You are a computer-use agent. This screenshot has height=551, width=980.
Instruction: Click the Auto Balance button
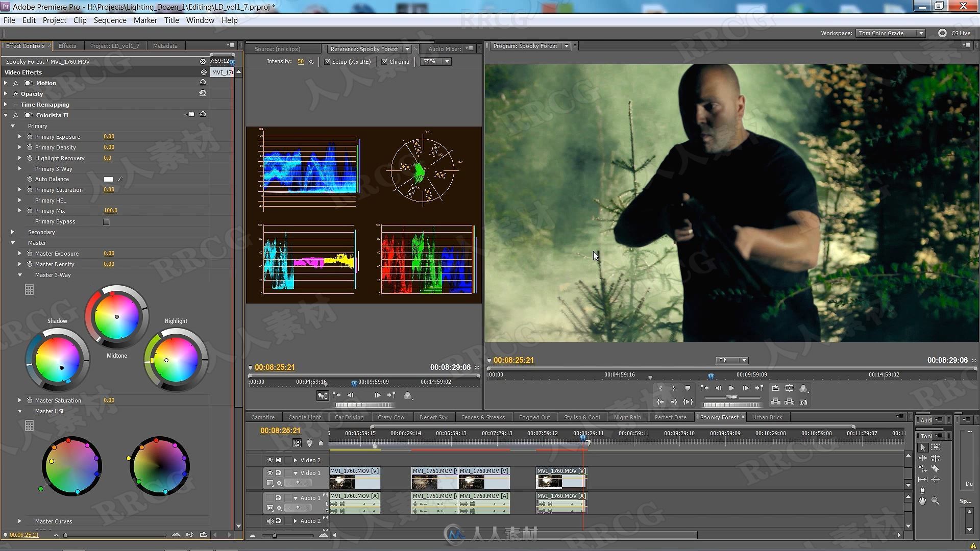[108, 178]
